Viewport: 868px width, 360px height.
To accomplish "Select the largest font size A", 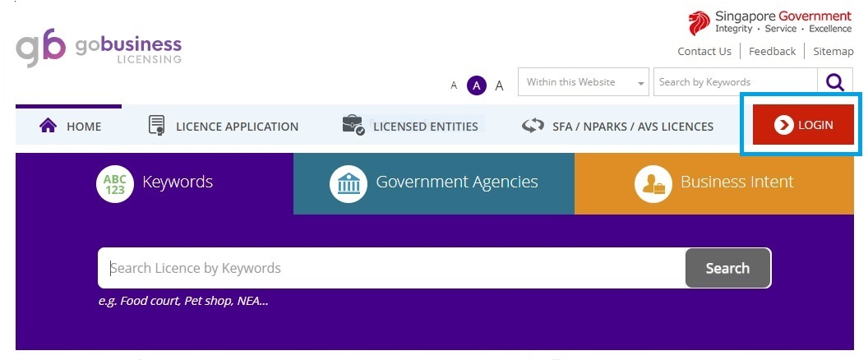I will pyautogui.click(x=499, y=85).
